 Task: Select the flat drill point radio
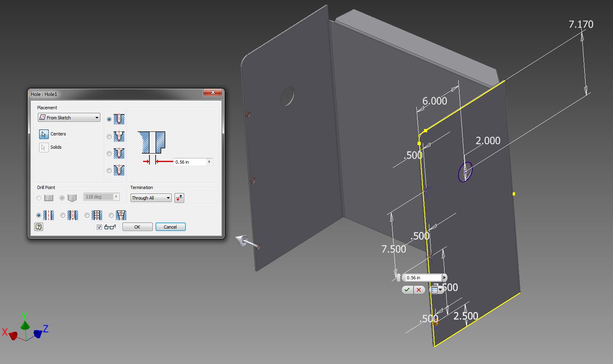(39, 198)
